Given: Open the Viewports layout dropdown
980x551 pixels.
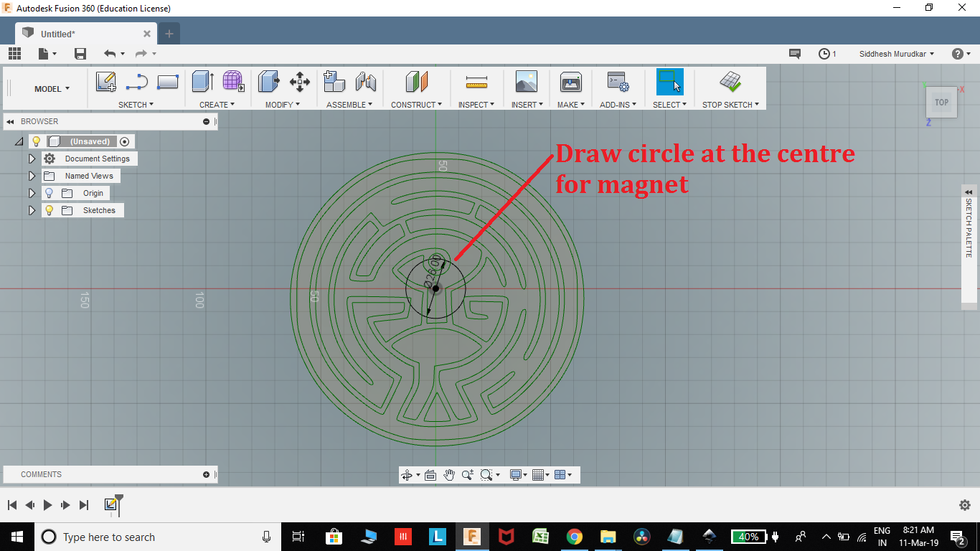Looking at the screenshot, I should (563, 475).
